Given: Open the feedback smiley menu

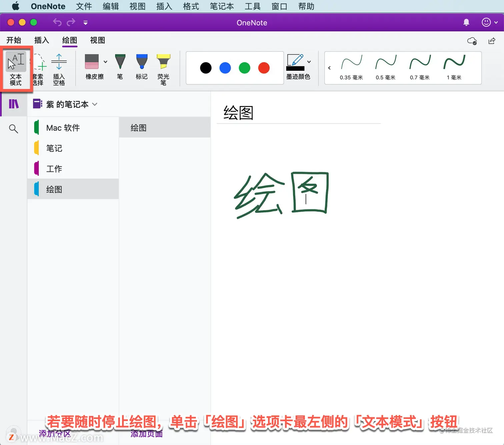Looking at the screenshot, I should coord(490,22).
